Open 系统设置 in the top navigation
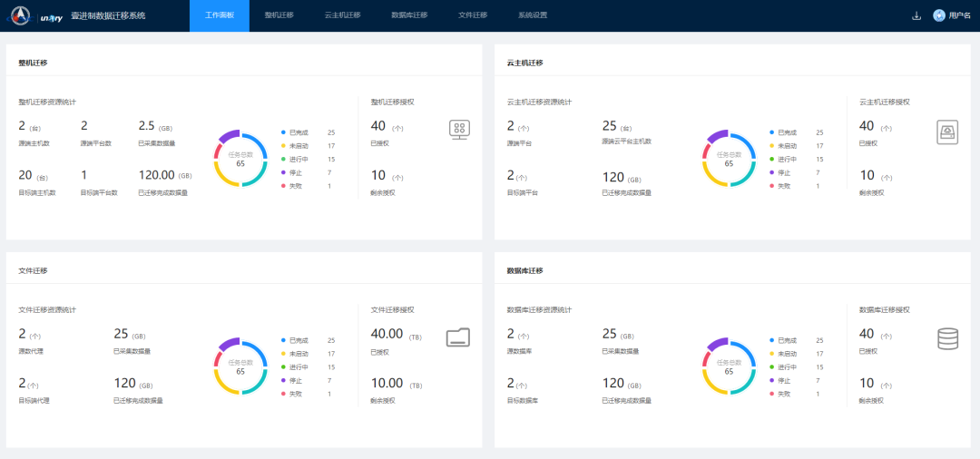980x459 pixels. click(x=533, y=15)
